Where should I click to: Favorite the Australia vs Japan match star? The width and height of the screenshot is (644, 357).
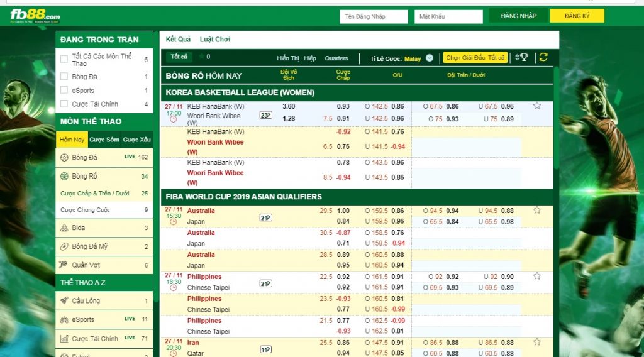pos(537,210)
